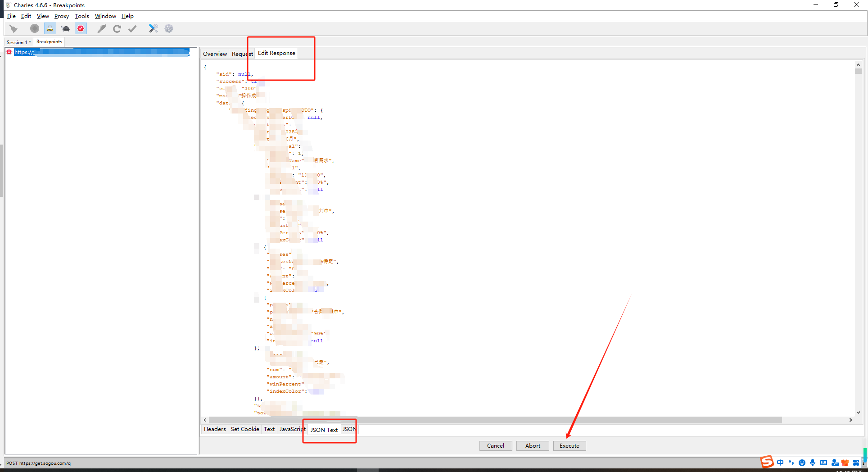Open the Headers view tab
Image resolution: width=868 pixels, height=472 pixels.
(215, 429)
